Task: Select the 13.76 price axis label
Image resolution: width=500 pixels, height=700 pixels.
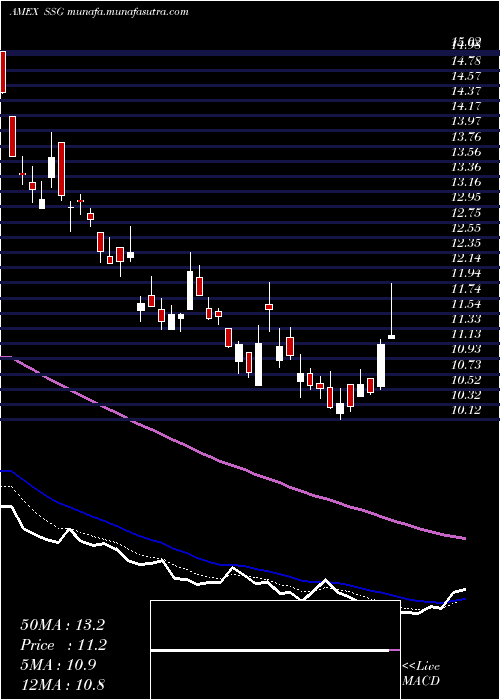Action: pyautogui.click(x=466, y=136)
